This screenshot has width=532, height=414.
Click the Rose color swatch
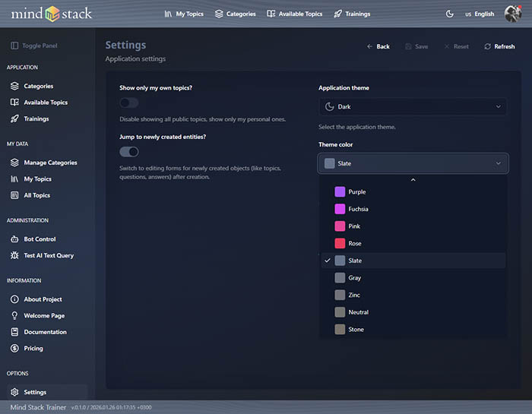(340, 243)
